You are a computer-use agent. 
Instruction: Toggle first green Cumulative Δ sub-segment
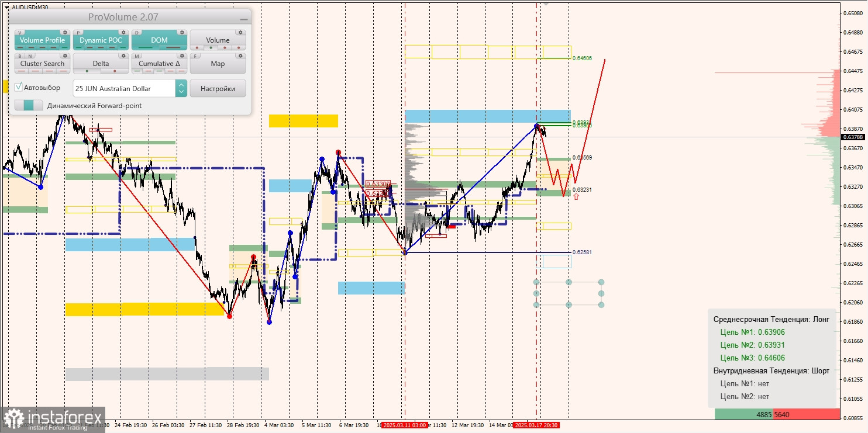(137, 71)
